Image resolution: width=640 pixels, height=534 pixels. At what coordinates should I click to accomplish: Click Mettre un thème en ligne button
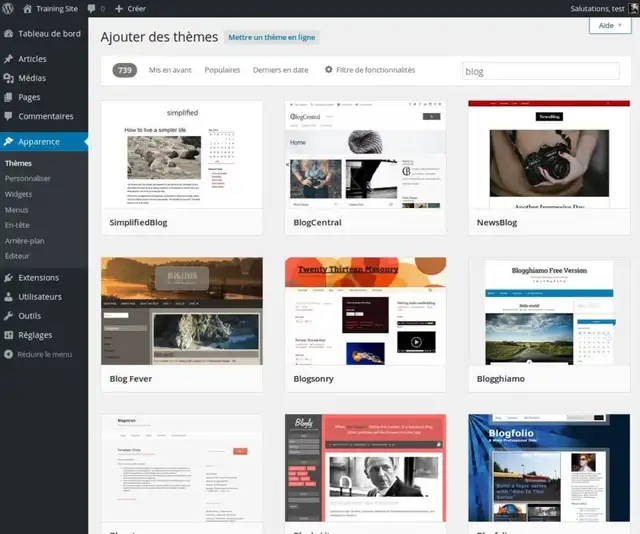pos(272,37)
